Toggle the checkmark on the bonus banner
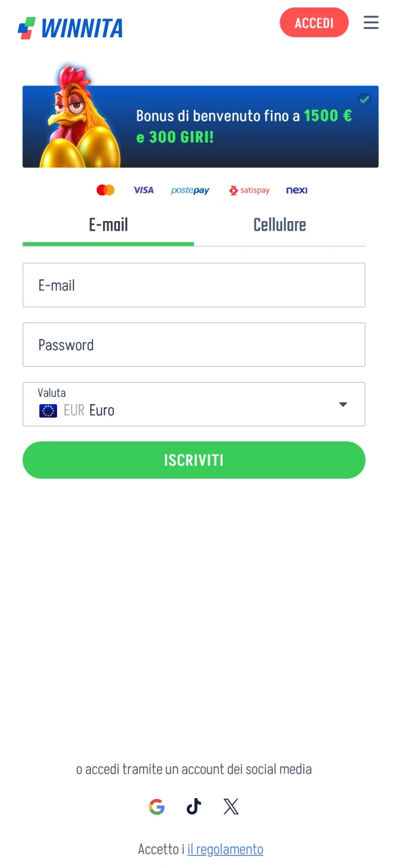Viewport: 401px width, 868px height. (364, 99)
